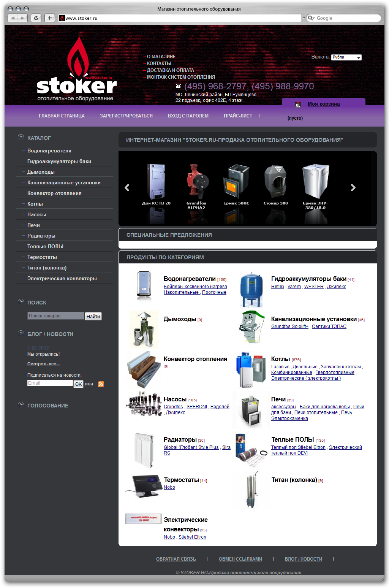Click the browser reload button
This screenshot has width=389, height=588.
[36, 18]
